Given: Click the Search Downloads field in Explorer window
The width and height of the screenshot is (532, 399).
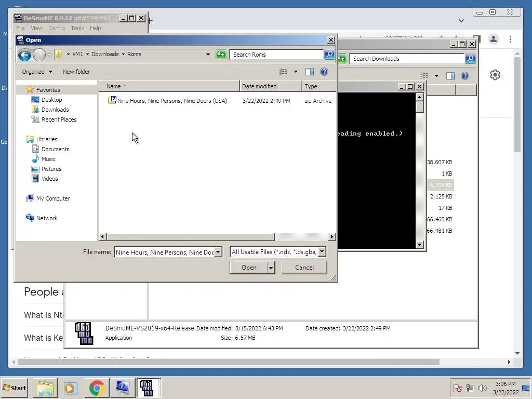Looking at the screenshot, I should tap(407, 58).
